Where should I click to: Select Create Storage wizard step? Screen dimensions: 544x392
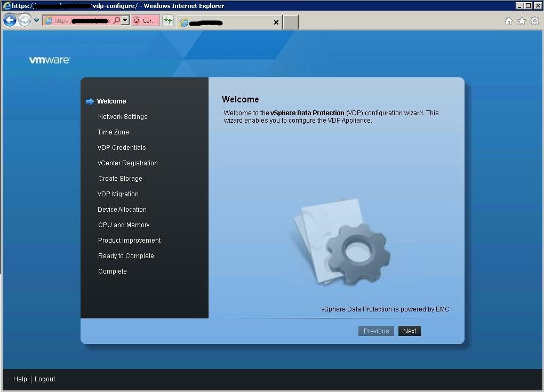120,178
